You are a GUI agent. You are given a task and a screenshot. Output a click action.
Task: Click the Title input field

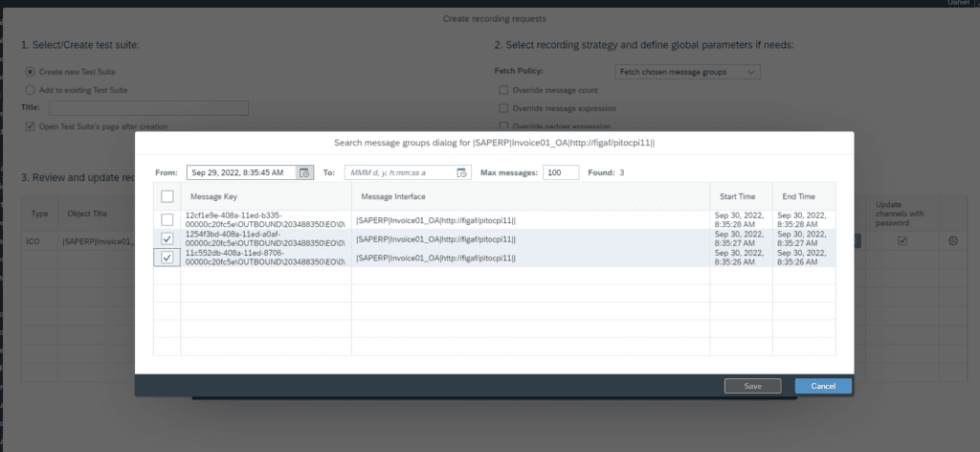click(x=148, y=108)
